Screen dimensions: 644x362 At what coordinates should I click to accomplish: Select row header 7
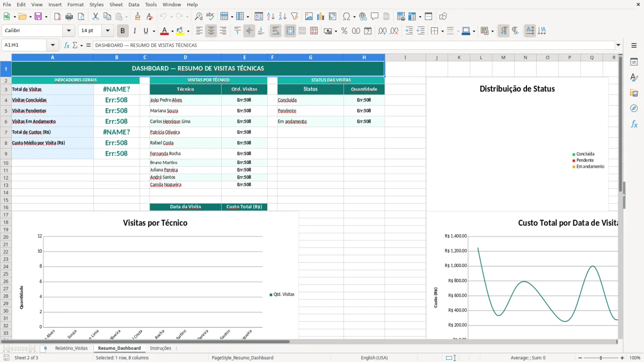coord(6,132)
